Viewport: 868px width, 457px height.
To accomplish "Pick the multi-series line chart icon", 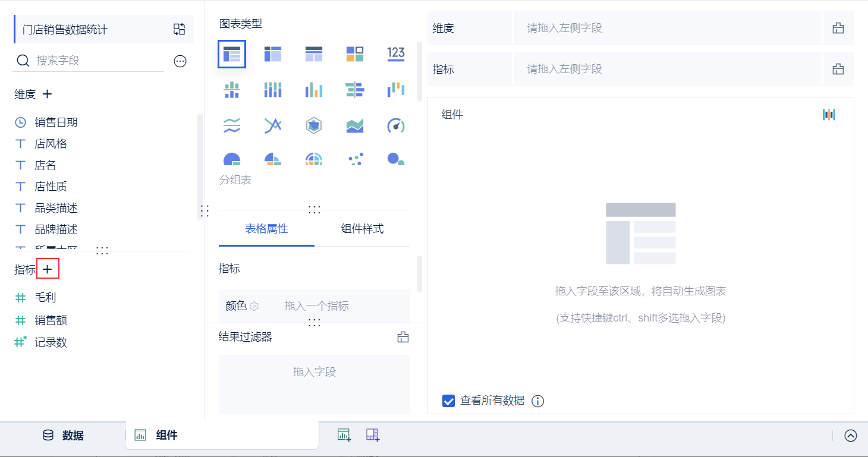I will click(273, 125).
